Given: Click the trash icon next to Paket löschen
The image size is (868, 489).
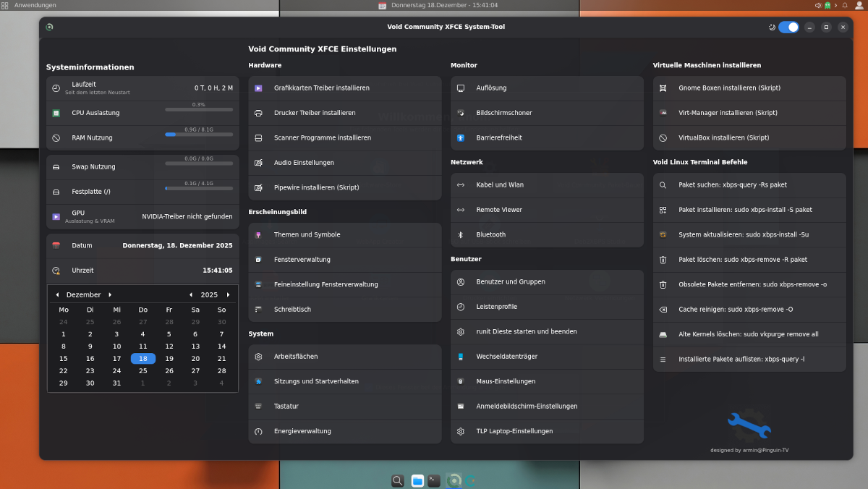Looking at the screenshot, I should click(663, 260).
